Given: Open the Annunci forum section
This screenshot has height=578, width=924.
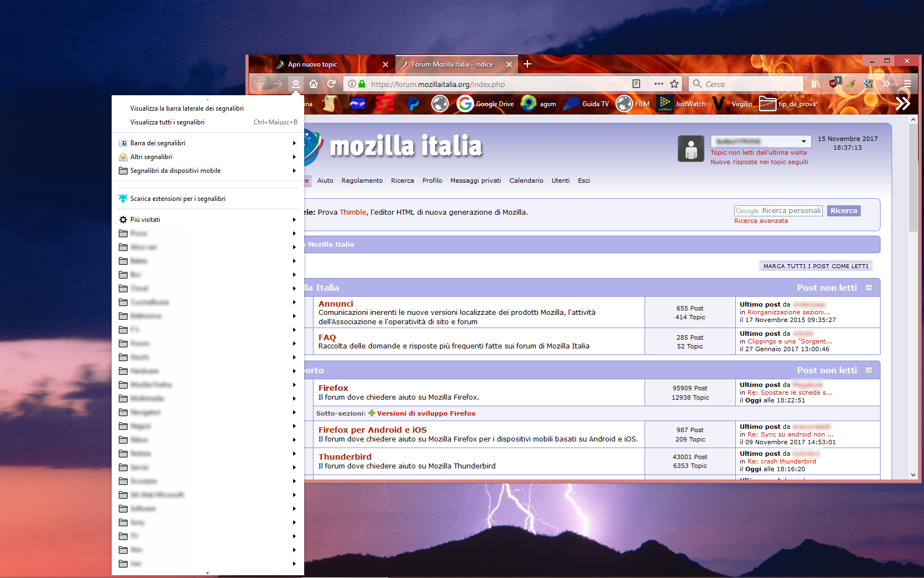Looking at the screenshot, I should pyautogui.click(x=335, y=304).
